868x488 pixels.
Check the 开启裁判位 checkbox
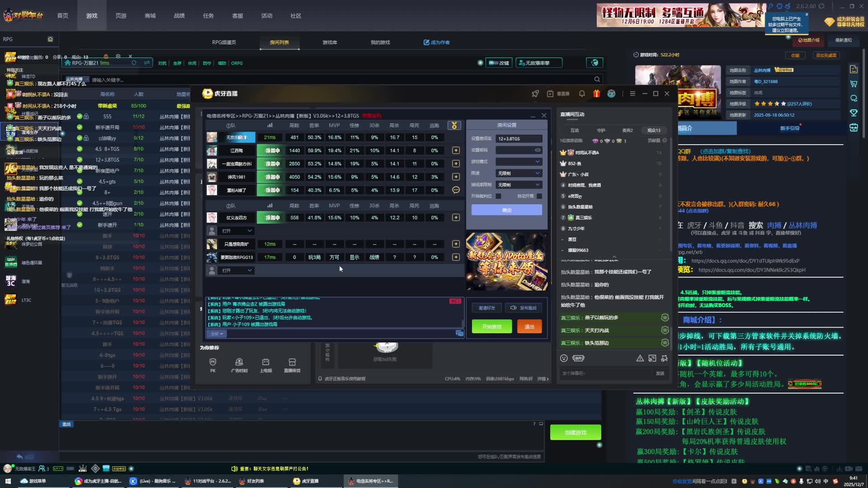[498, 196]
